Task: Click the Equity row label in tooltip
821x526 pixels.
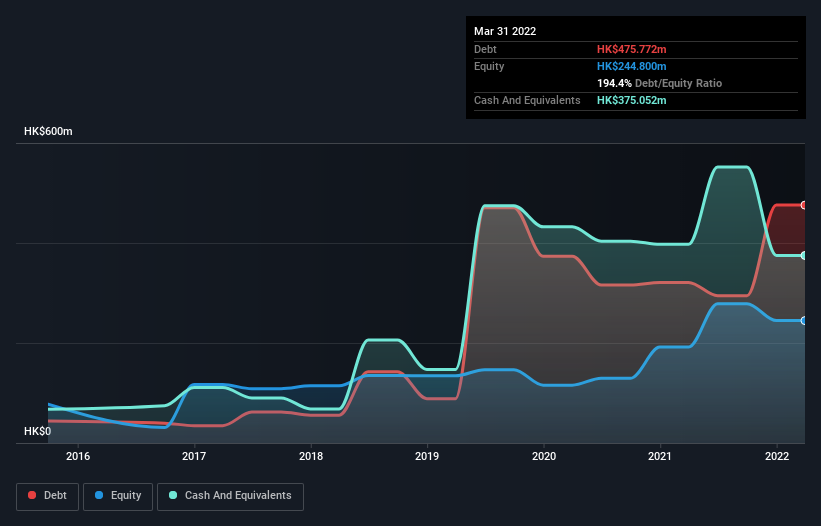Action: (489, 66)
